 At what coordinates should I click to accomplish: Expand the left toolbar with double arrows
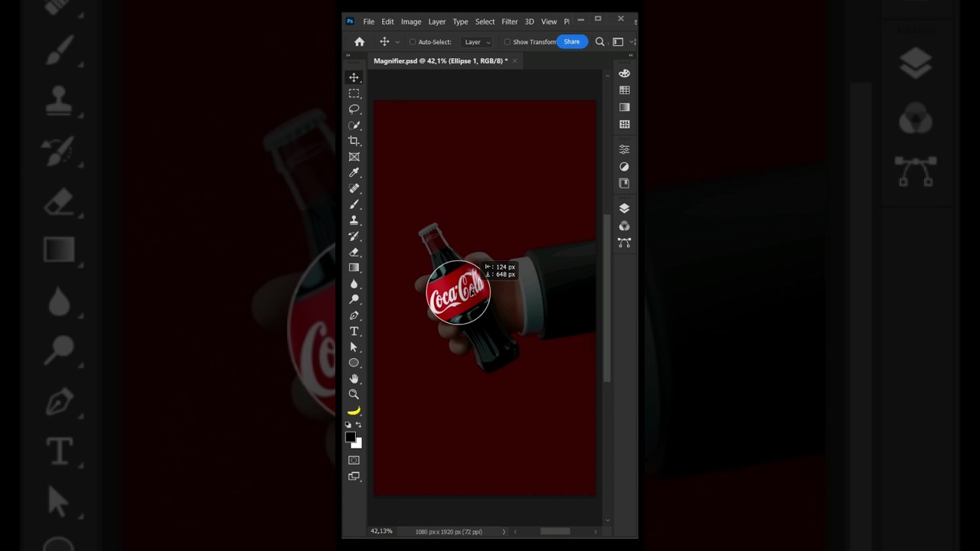click(x=348, y=55)
